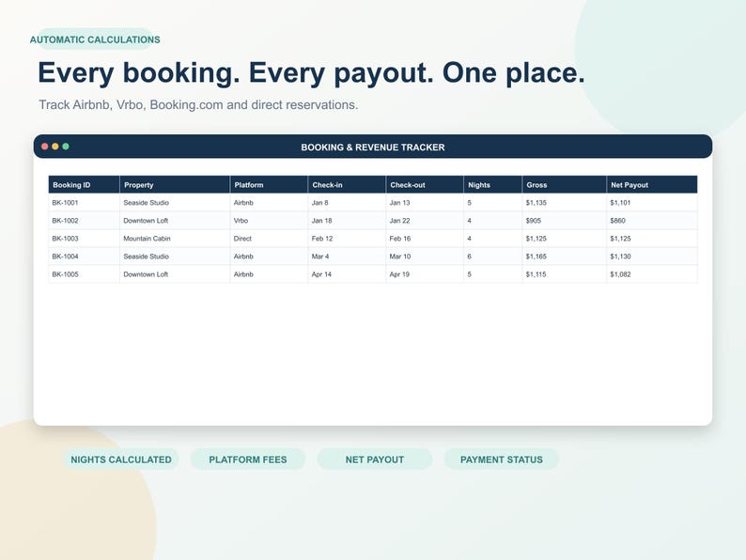Viewport: 746px width, 560px height.
Task: Click the $1,101 net payout cell
Action: 652,203
